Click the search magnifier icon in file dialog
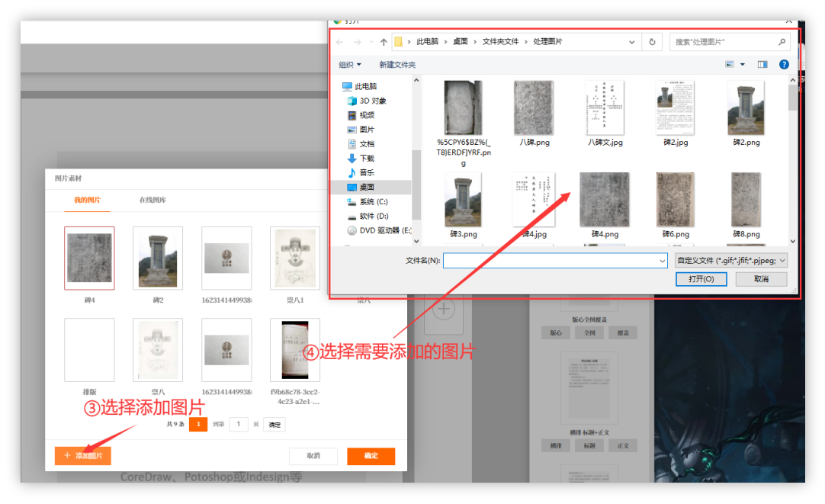 pyautogui.click(x=782, y=42)
